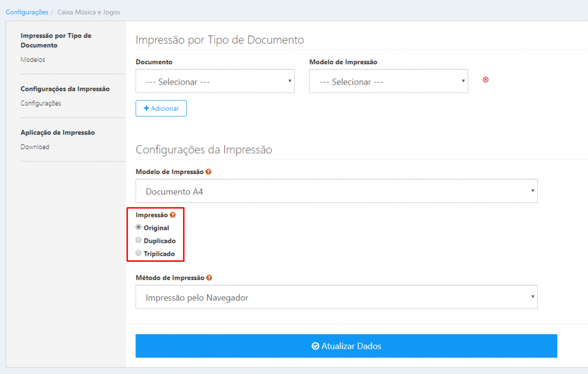Image resolution: width=588 pixels, height=374 pixels.
Task: Click help icon next to Método de Impressão
Action: (209, 278)
